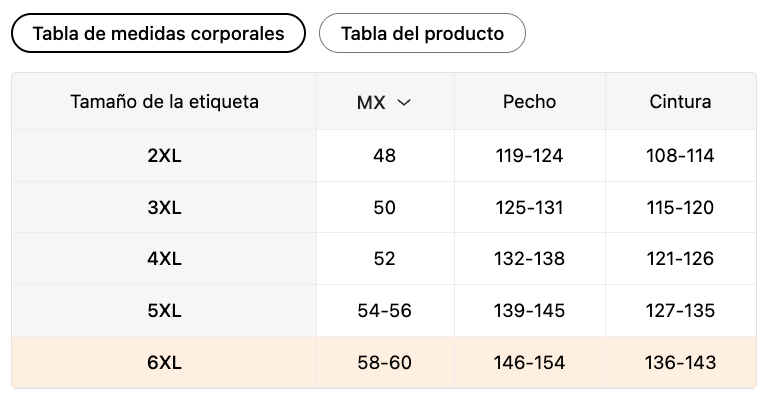The width and height of the screenshot is (780, 414).
Task: Click MX size value 54-56
Action: (x=384, y=311)
